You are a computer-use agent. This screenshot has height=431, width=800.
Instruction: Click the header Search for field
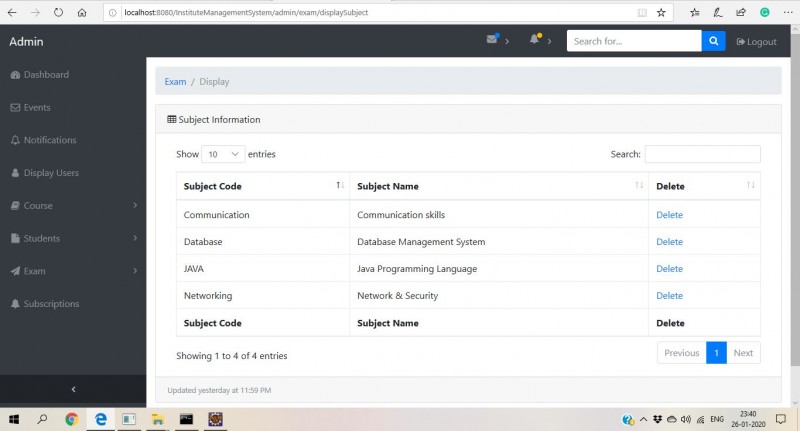tap(634, 41)
